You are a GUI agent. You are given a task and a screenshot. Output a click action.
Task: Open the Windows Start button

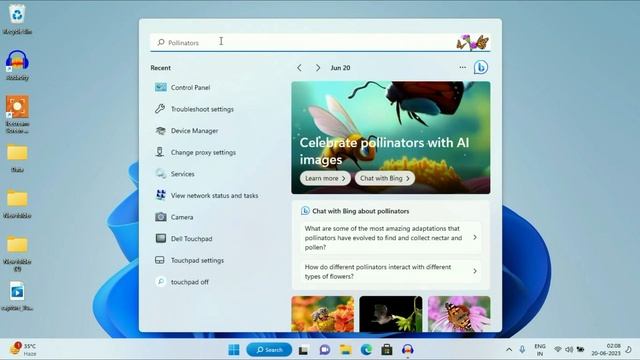pos(234,350)
